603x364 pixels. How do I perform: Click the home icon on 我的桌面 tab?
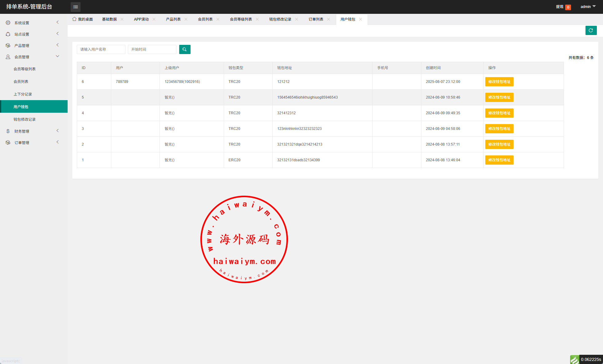74,19
